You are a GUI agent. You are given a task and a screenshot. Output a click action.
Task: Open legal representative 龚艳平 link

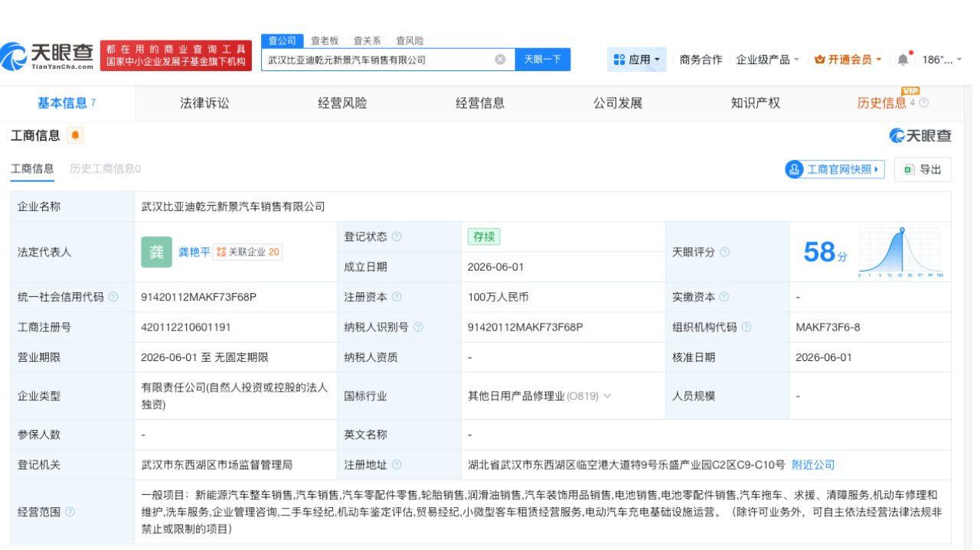194,252
